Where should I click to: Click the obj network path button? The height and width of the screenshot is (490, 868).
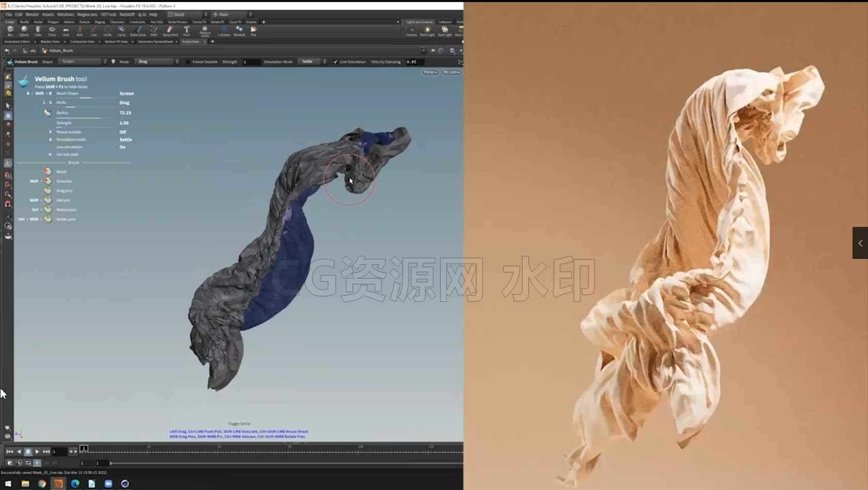click(x=30, y=51)
